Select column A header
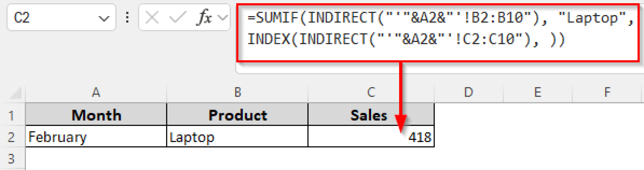 (x=96, y=93)
